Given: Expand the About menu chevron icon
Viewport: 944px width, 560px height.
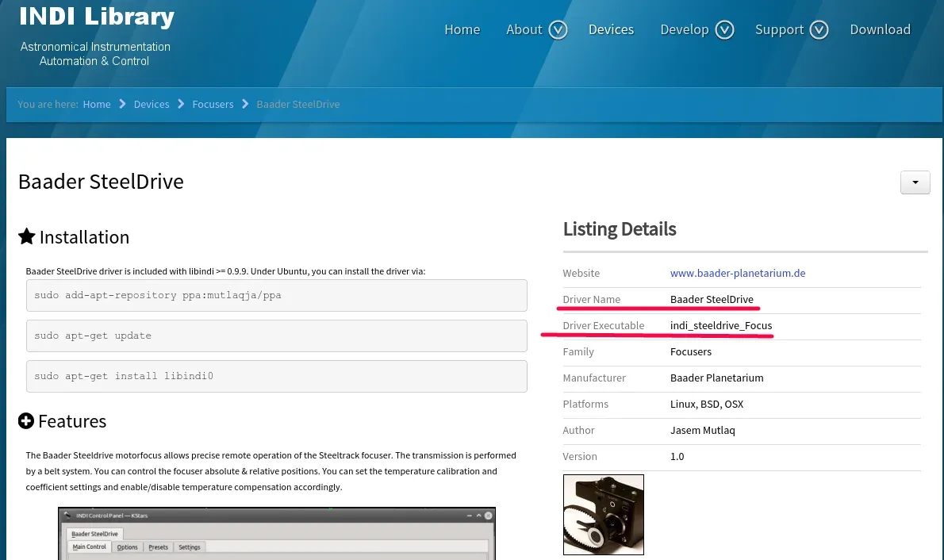Looking at the screenshot, I should click(558, 29).
